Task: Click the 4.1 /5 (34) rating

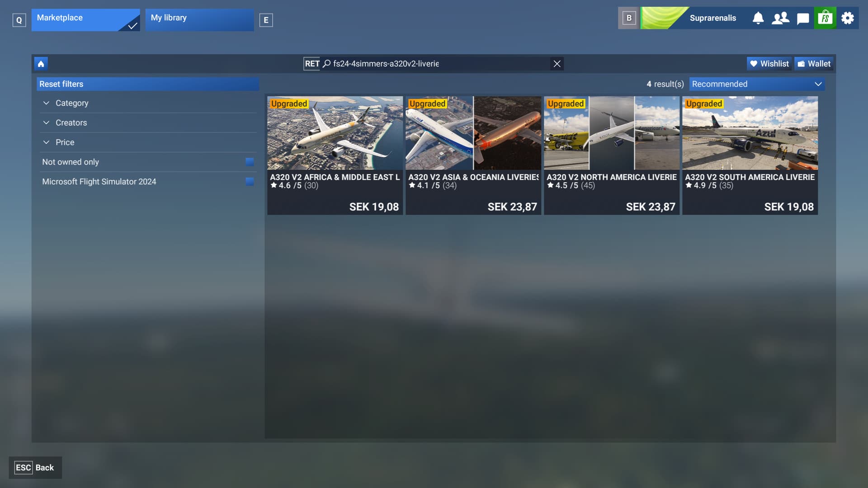Action: point(433,186)
